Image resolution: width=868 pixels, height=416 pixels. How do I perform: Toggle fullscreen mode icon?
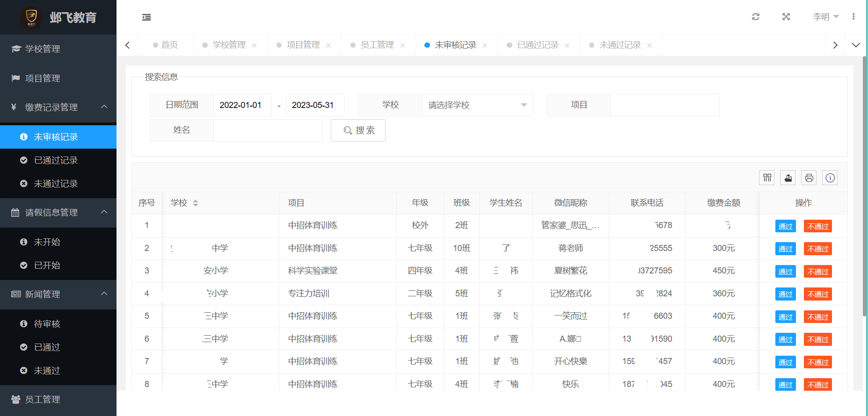coord(786,17)
